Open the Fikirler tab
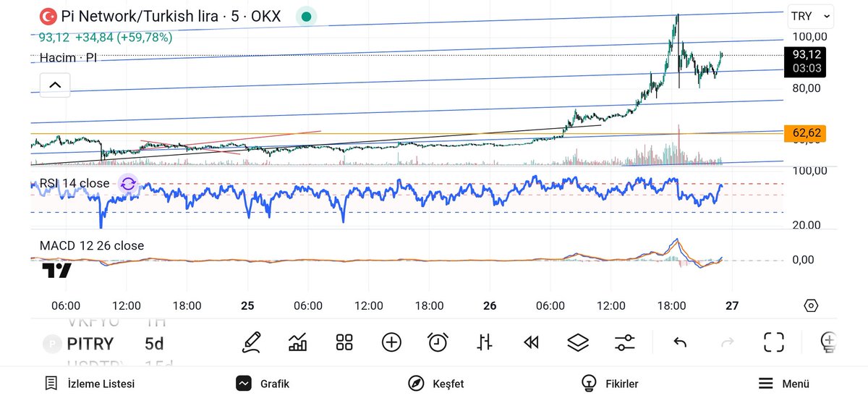868x401 pixels. (x=610, y=384)
